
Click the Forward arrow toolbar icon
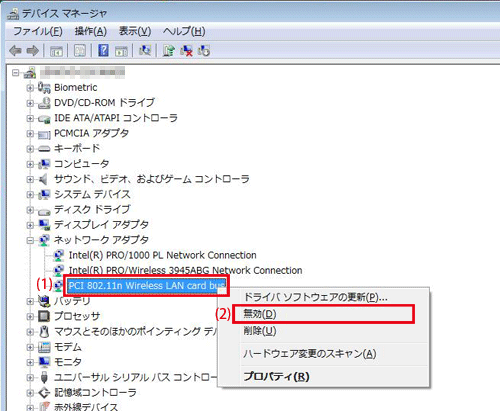(33, 51)
